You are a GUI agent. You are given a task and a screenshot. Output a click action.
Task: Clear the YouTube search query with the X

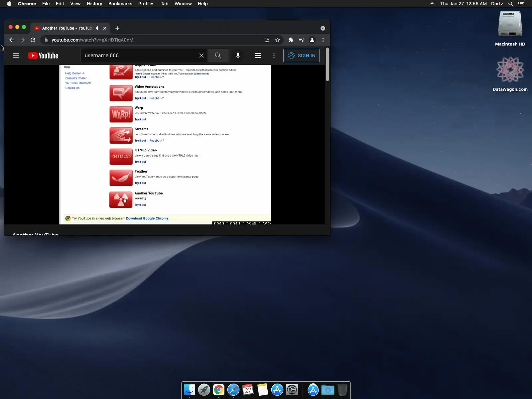coord(201,56)
